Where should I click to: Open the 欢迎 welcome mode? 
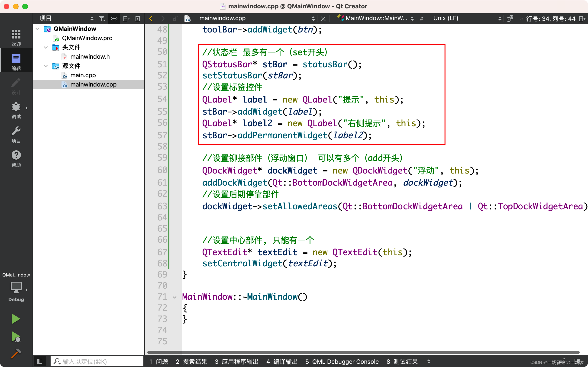pos(16,37)
